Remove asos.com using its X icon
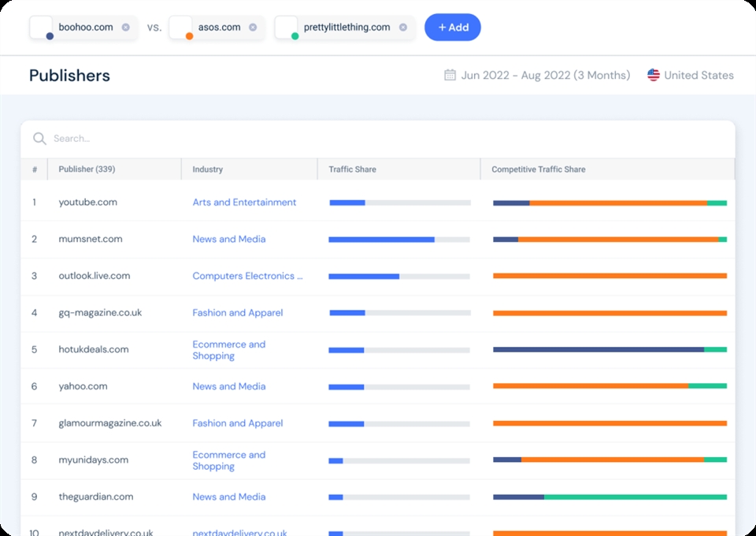Screen dimensions: 756x536 (x=251, y=26)
